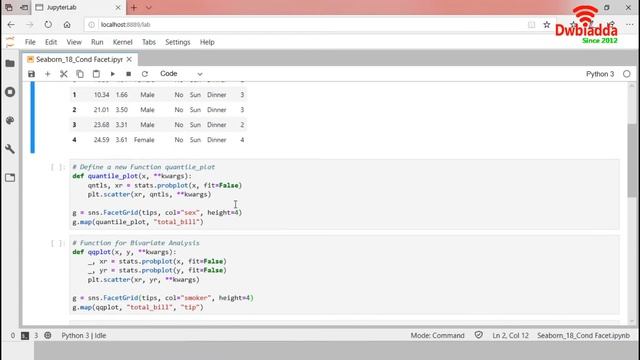This screenshot has height=360, width=640.
Task: Expand the browser tab preview chevron
Action: click(x=149, y=7)
